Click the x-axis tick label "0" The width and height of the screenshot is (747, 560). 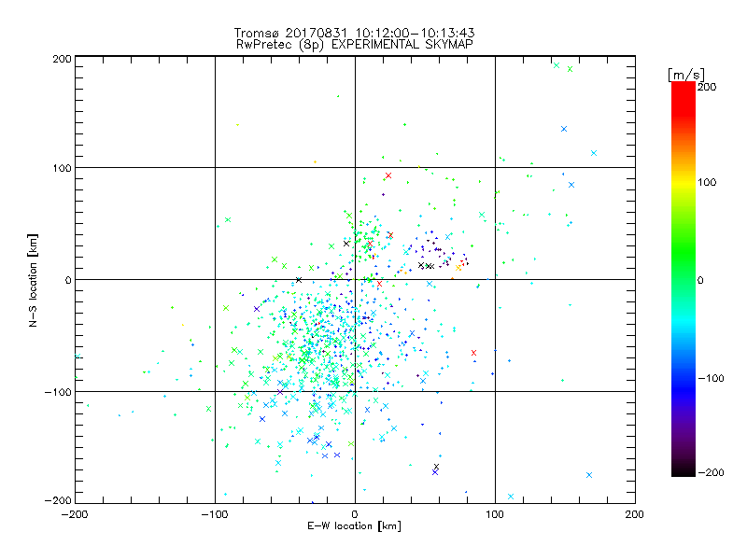[x=355, y=514]
